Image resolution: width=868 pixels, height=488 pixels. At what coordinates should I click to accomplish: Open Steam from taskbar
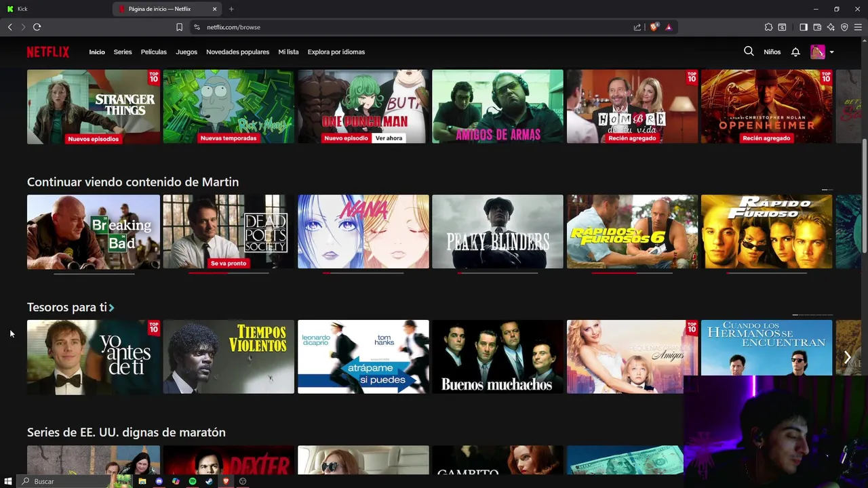pyautogui.click(x=209, y=481)
